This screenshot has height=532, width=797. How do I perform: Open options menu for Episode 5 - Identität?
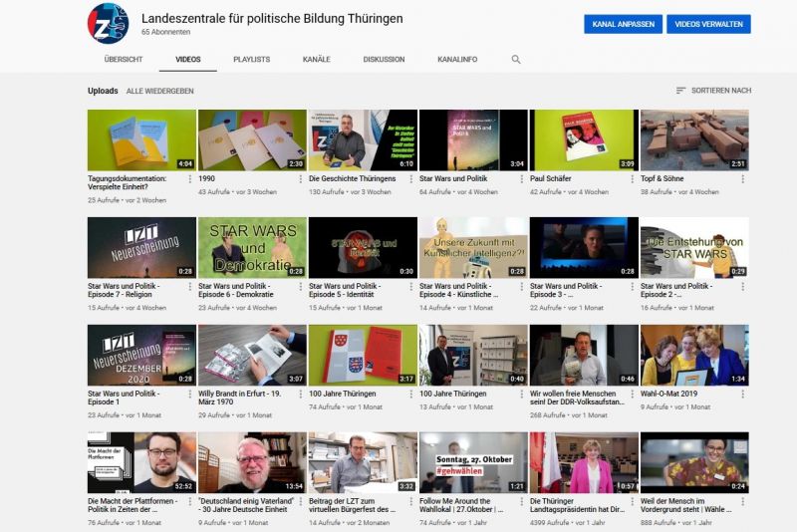coord(411,287)
